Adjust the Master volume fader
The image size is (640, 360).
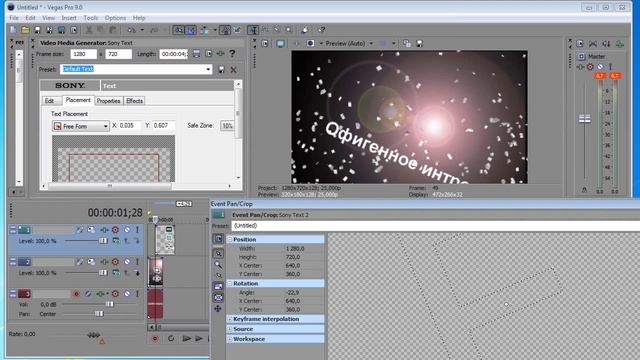[584, 119]
